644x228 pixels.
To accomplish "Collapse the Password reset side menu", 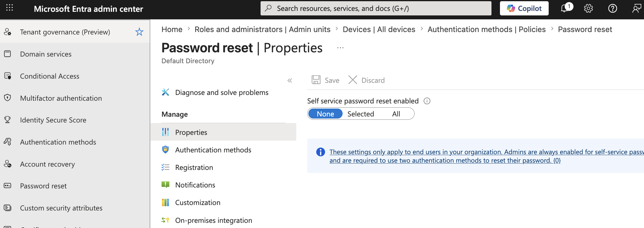I will [290, 80].
